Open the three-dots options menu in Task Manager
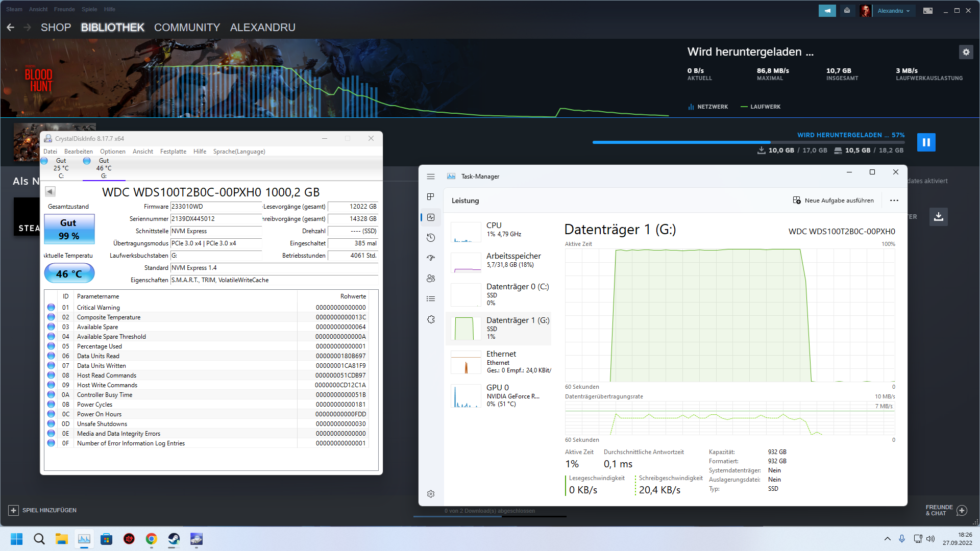 [894, 201]
